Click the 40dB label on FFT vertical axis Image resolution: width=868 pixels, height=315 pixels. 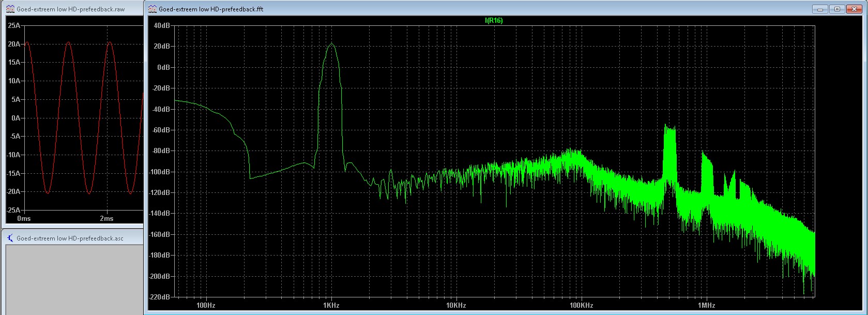161,25
